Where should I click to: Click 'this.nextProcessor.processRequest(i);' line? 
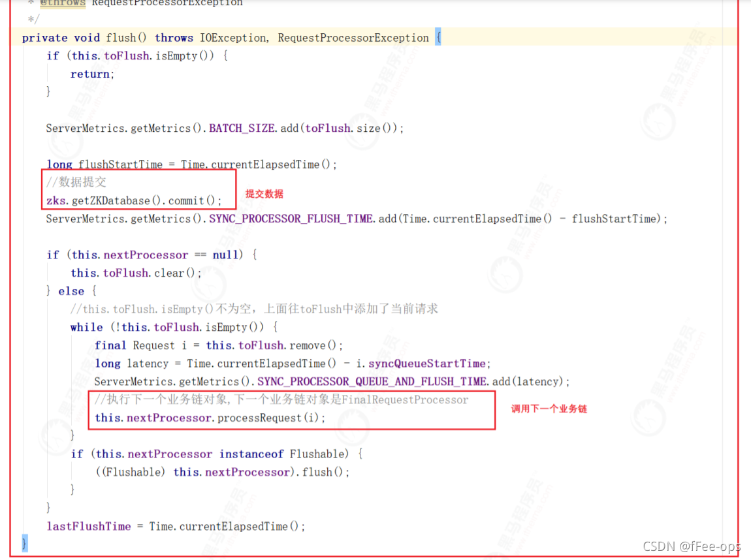click(210, 418)
